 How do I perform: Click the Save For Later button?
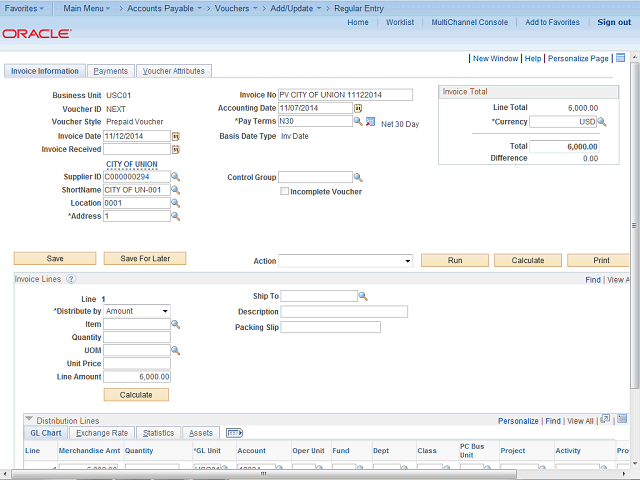[145, 258]
